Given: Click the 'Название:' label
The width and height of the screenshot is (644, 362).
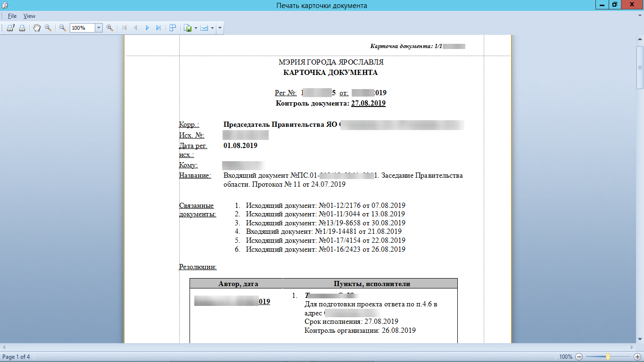Looking at the screenshot, I should pyautogui.click(x=195, y=175).
